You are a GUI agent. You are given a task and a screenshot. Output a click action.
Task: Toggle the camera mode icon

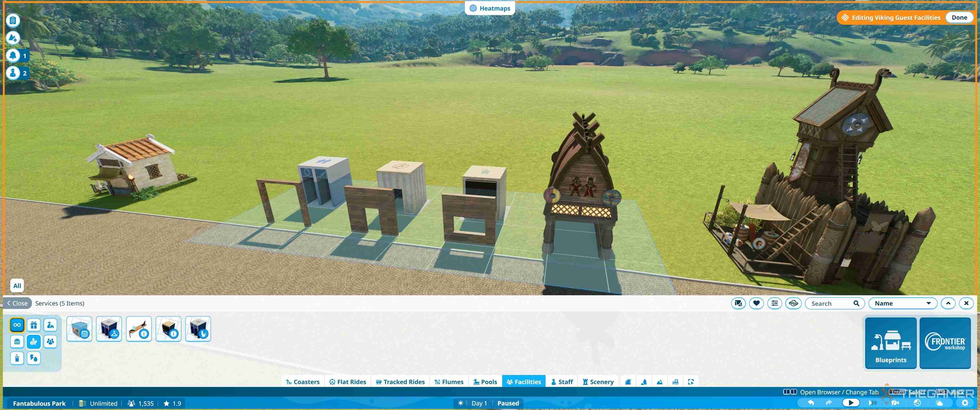click(x=896, y=403)
